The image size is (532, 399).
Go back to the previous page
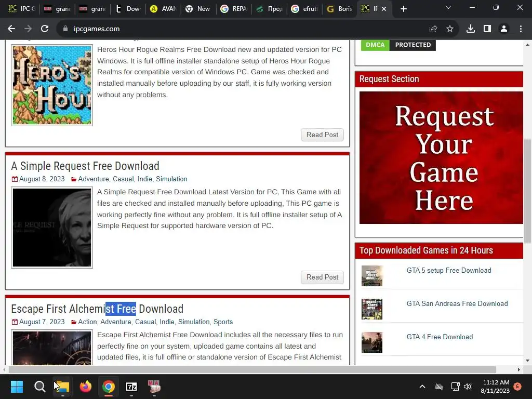(x=11, y=29)
